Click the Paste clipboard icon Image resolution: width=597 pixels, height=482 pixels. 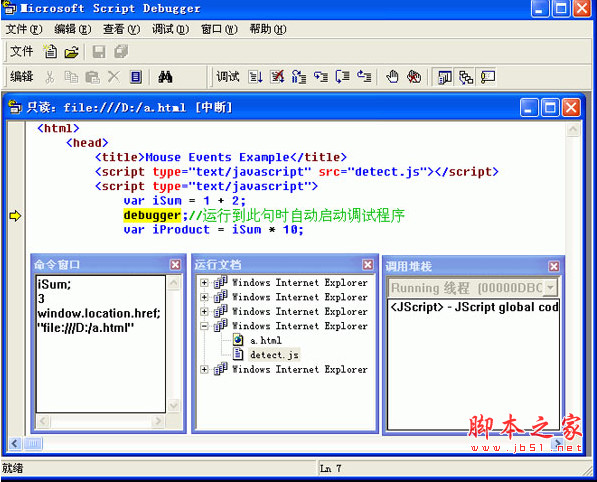[92, 77]
